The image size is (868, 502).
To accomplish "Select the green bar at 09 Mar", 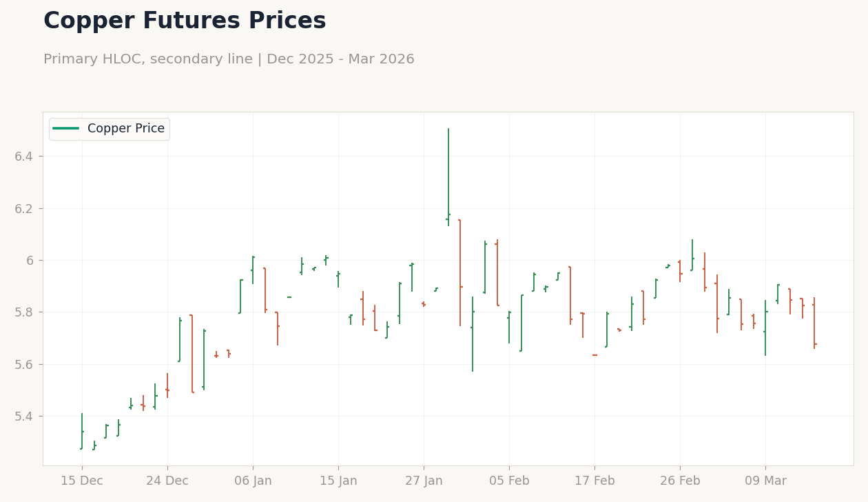I will (x=765, y=328).
